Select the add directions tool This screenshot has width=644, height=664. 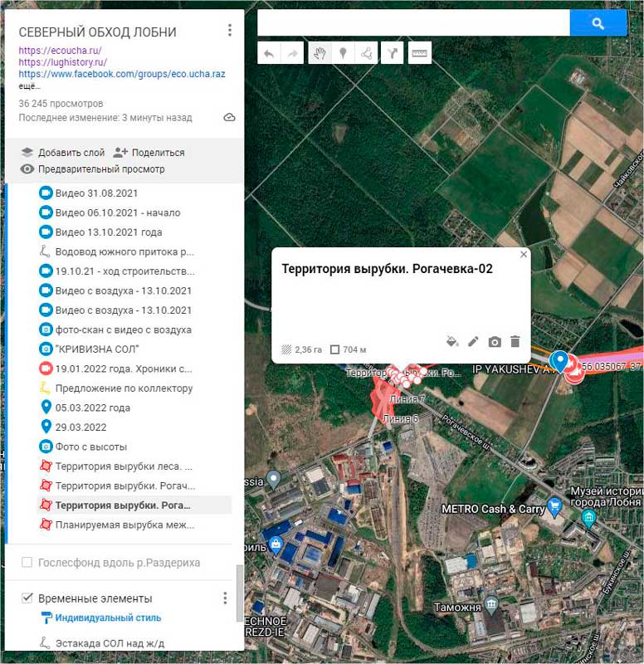click(392, 53)
